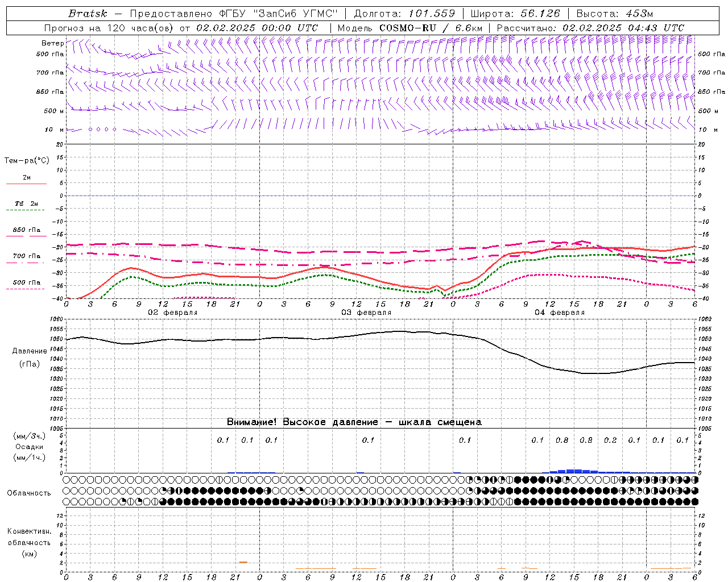
Task: Click the 'Давление' pressure panel label
Action: (30, 351)
